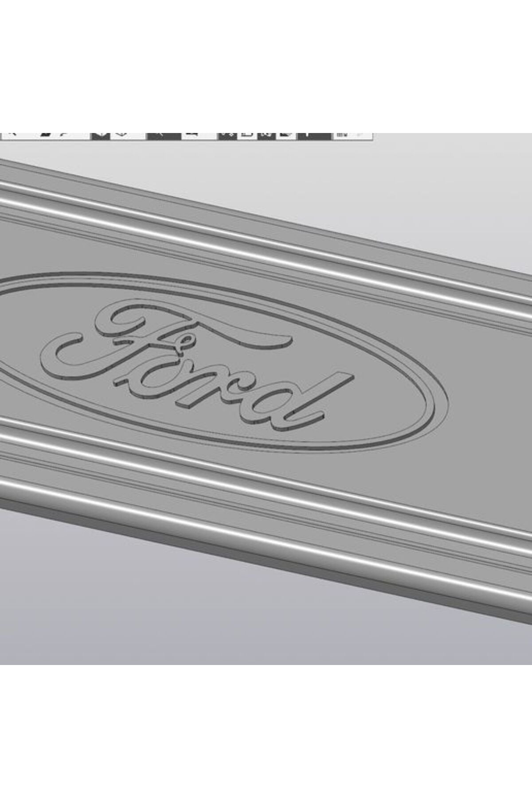The height and width of the screenshot is (798, 532).
Task: Toggle the widest dark toolbar button near center-left
Action: pos(164,135)
